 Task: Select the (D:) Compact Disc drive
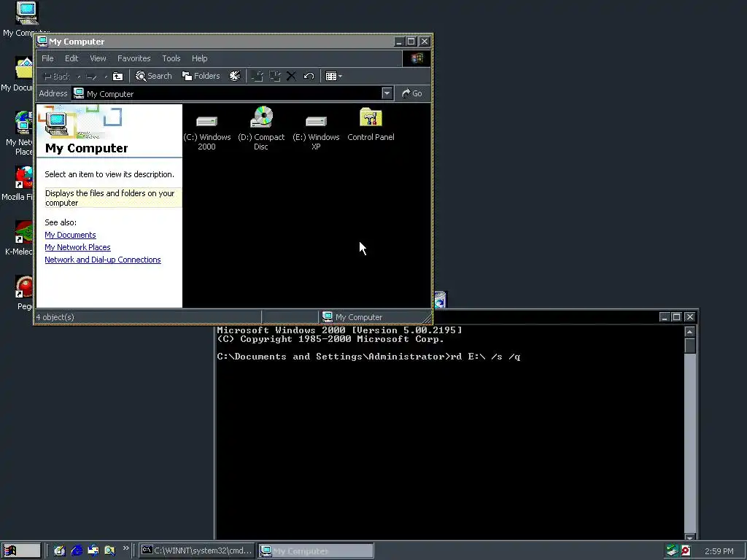(261, 129)
